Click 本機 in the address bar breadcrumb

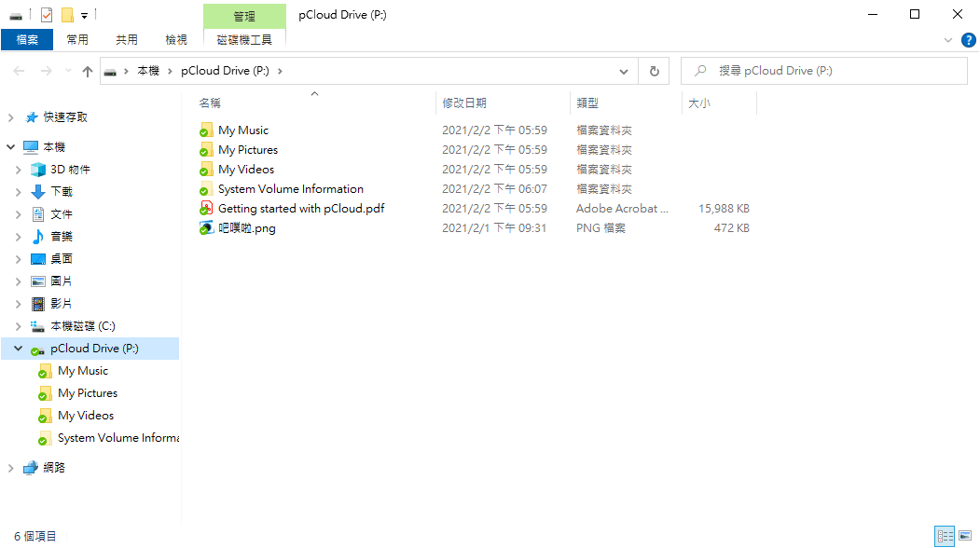[149, 71]
